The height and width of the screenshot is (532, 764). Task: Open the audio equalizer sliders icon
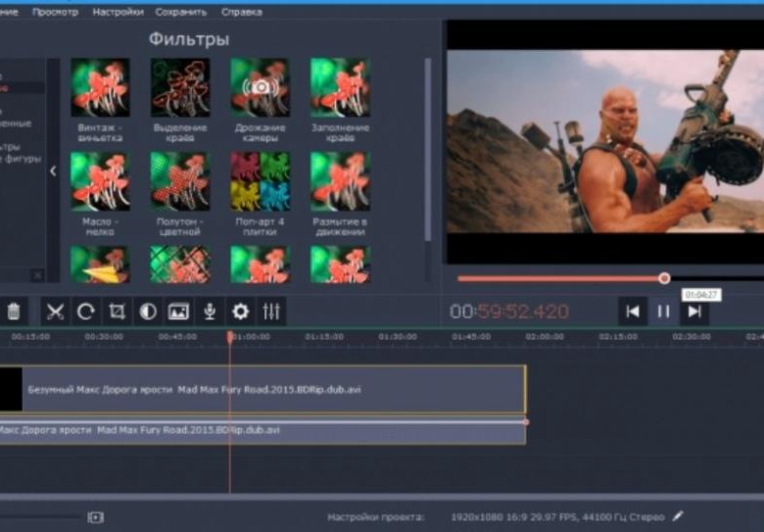pyautogui.click(x=271, y=312)
